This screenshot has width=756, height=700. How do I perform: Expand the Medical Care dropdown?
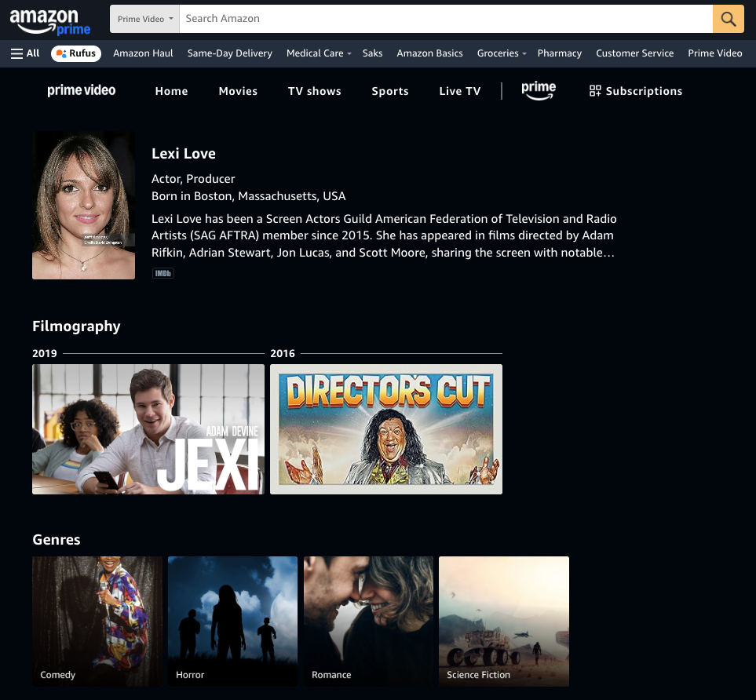coord(319,53)
